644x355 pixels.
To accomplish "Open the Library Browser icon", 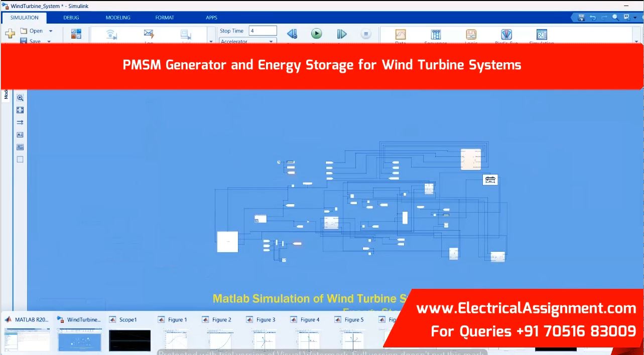I will tap(76, 34).
